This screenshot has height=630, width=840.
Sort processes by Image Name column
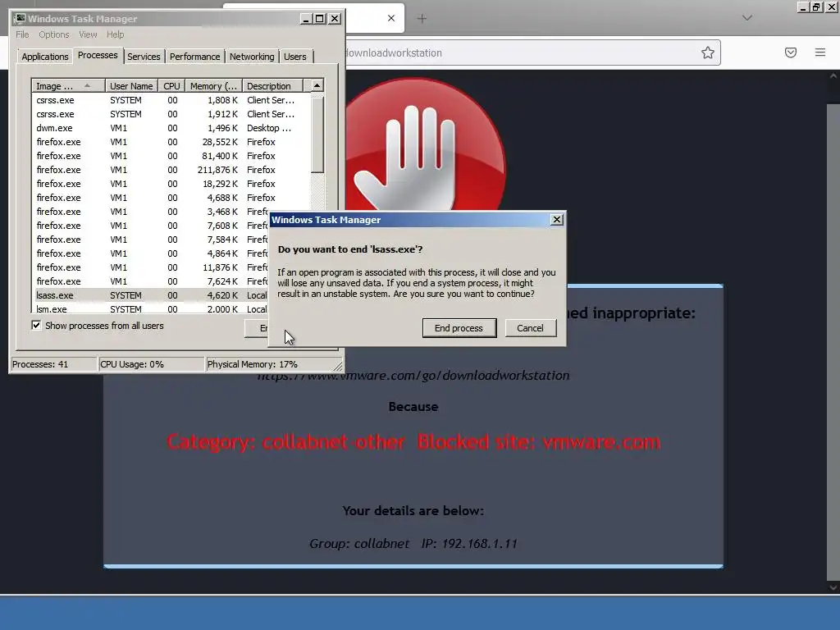[68, 85]
